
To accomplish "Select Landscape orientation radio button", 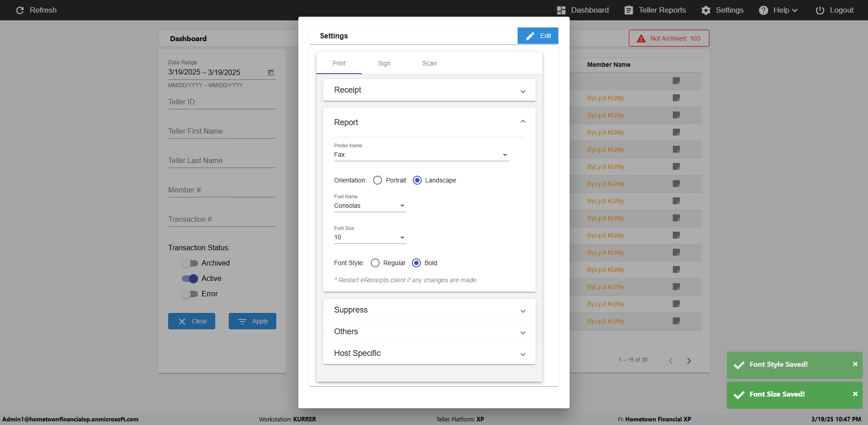I will click(417, 180).
